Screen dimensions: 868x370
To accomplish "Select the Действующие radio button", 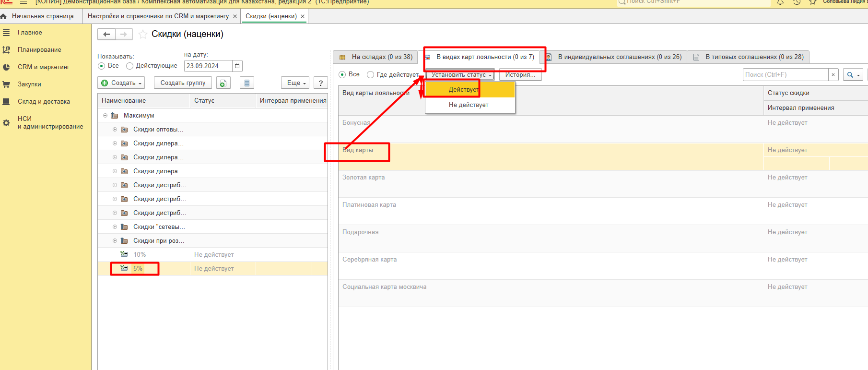I will pyautogui.click(x=129, y=66).
